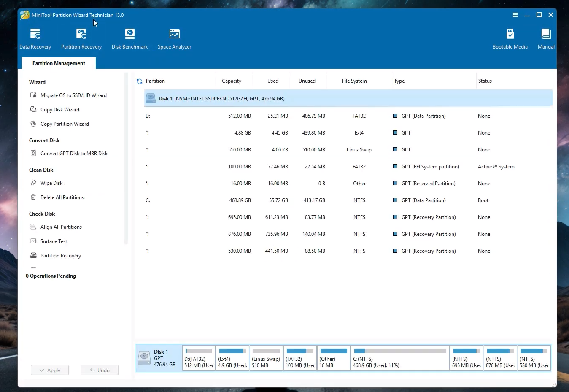Click the 876 MB NTFS block in disk map
The height and width of the screenshot is (392, 569).
click(x=500, y=358)
